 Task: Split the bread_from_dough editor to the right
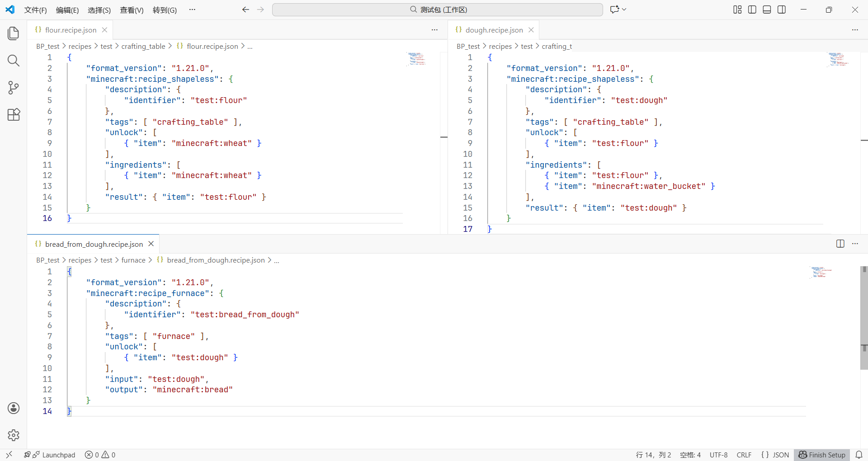click(840, 244)
